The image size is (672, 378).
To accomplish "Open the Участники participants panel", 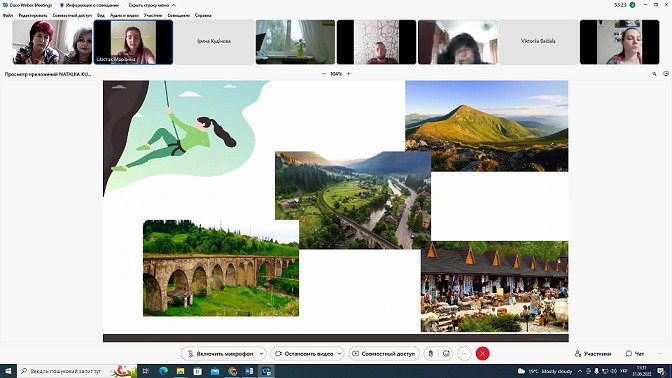I will [x=593, y=354].
